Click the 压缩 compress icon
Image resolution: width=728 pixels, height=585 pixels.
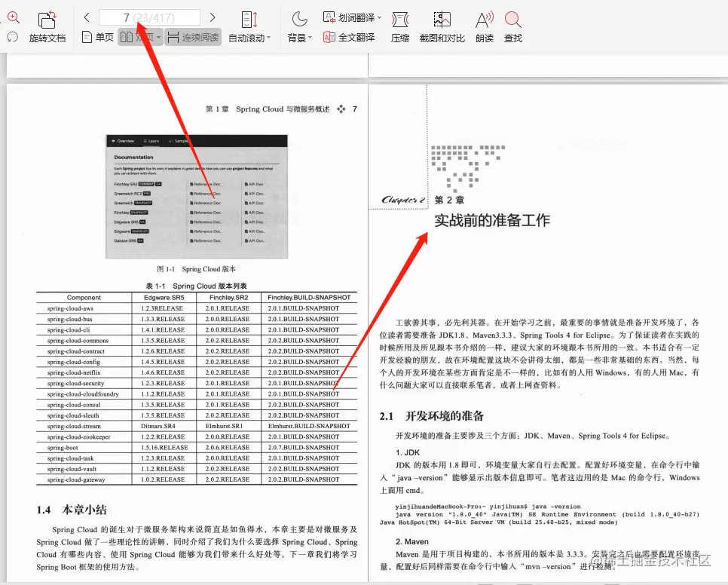coord(399,20)
